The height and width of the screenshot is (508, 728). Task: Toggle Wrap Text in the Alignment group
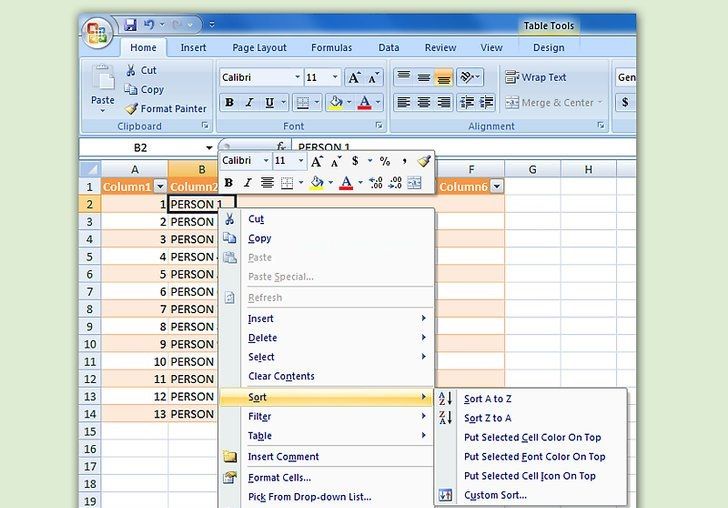click(x=536, y=77)
